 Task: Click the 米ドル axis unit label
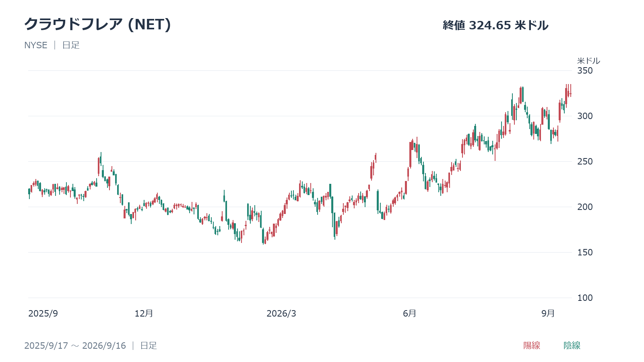tap(588, 61)
